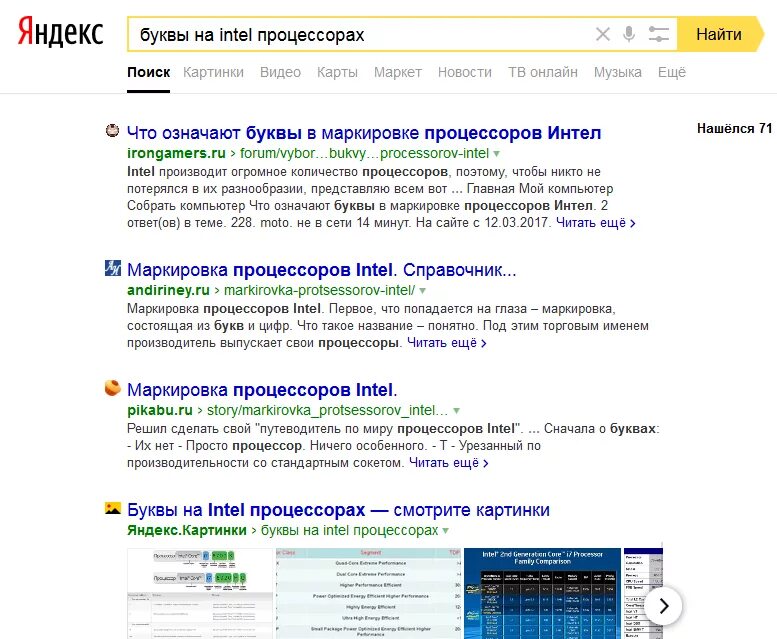The image size is (777, 639).
Task: Clear the search query with the X icon
Action: (x=603, y=34)
